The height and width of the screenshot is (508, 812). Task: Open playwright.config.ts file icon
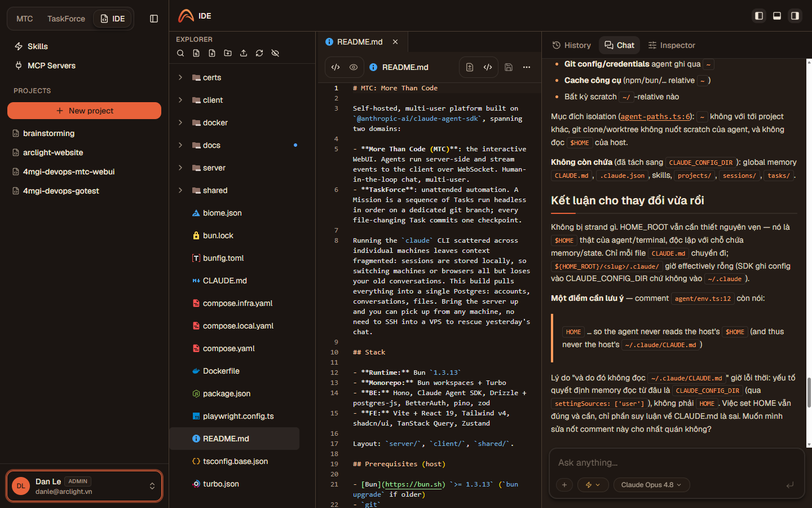pos(196,416)
